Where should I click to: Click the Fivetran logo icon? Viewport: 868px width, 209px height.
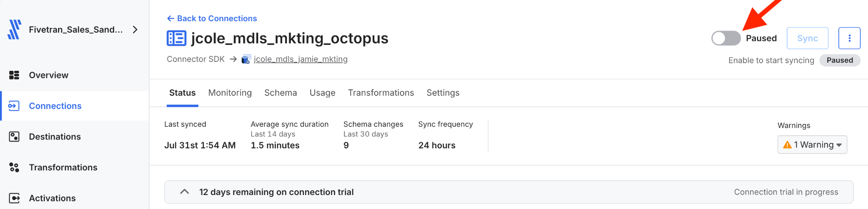tap(14, 29)
